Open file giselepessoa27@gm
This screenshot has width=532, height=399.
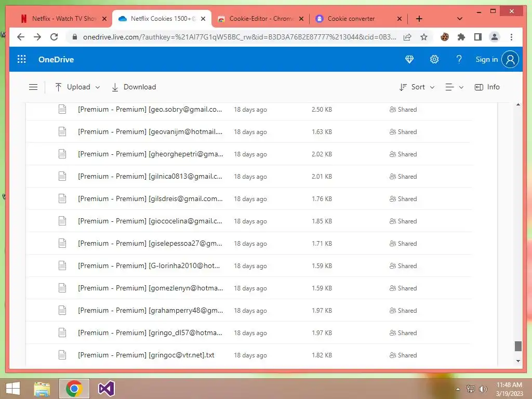coord(150,244)
